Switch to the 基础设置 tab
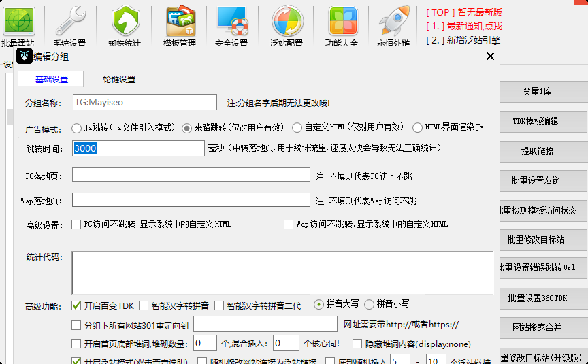The width and height of the screenshot is (588, 364). (51, 80)
